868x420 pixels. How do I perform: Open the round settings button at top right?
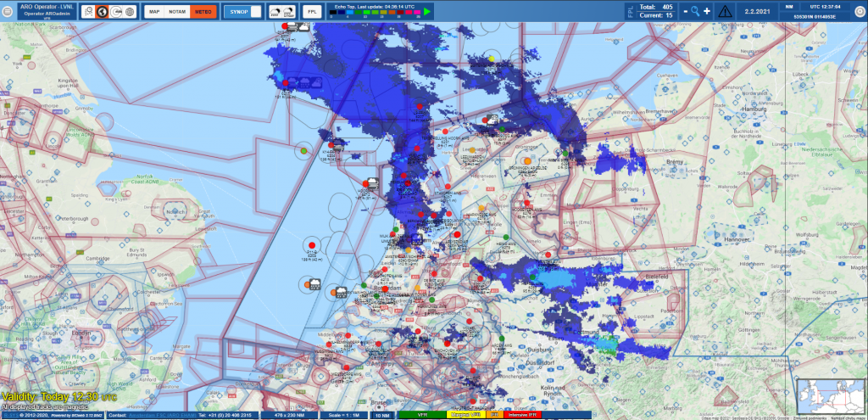click(860, 12)
